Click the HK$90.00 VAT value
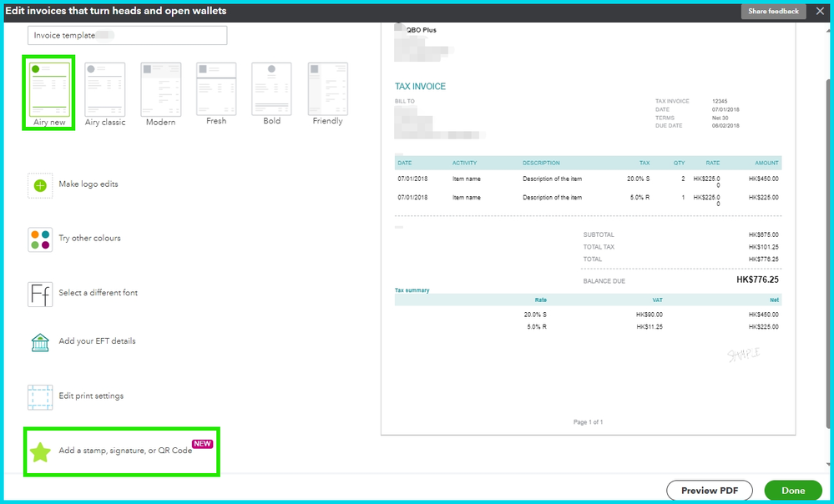This screenshot has height=504, width=834. tap(650, 315)
